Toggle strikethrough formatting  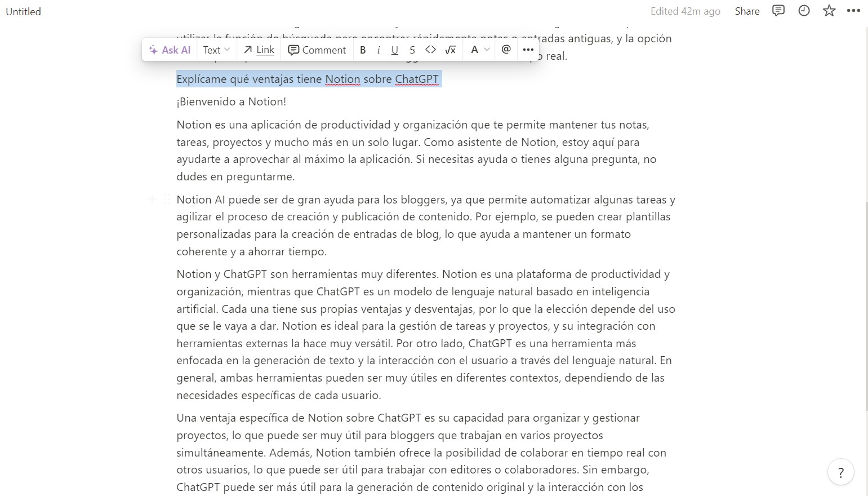tap(412, 50)
